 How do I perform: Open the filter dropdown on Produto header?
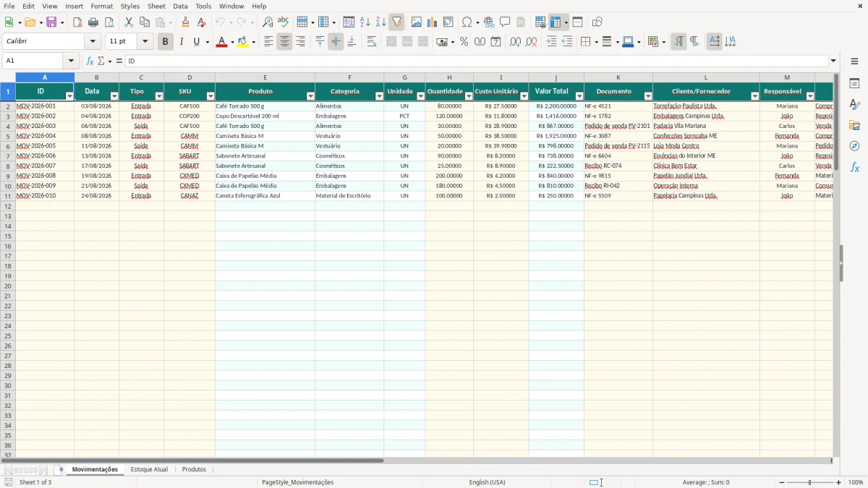tap(310, 96)
